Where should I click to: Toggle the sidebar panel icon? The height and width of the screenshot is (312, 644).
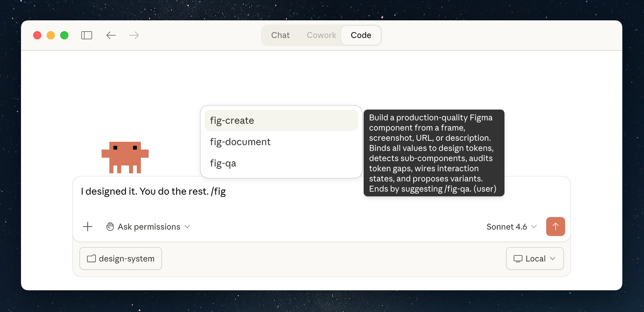(x=87, y=35)
